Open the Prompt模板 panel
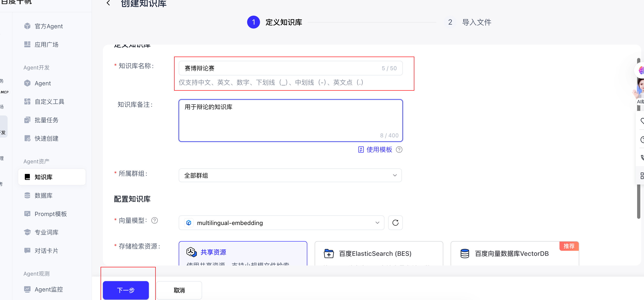Screen dimensions: 644x300 [51, 213]
